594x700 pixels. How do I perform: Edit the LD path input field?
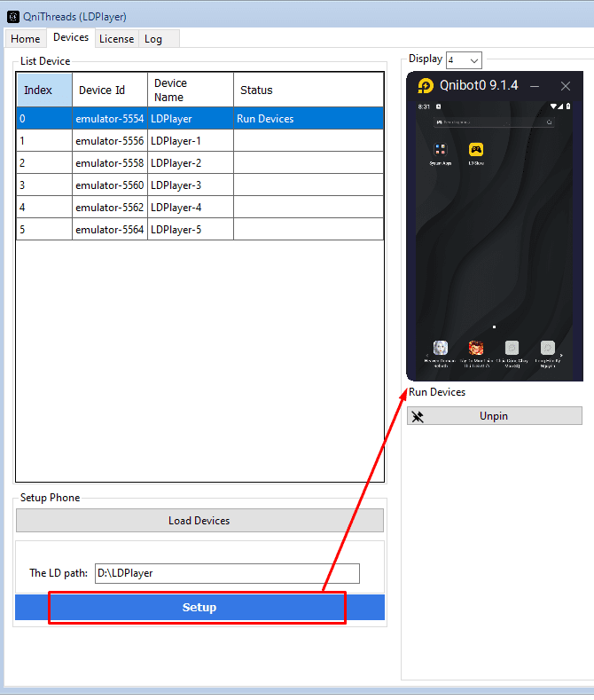(x=227, y=573)
